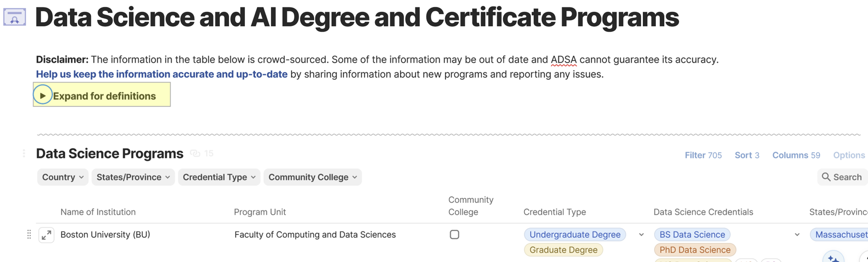Open the help-keep-information-accurate link
Viewport: 868px width, 262px height.
click(x=161, y=74)
